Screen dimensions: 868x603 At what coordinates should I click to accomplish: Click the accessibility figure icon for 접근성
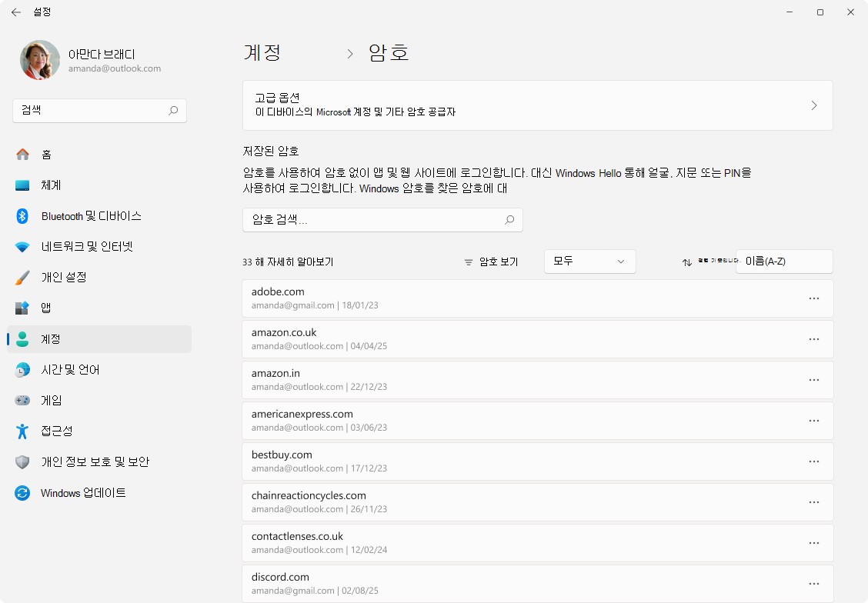click(x=22, y=431)
